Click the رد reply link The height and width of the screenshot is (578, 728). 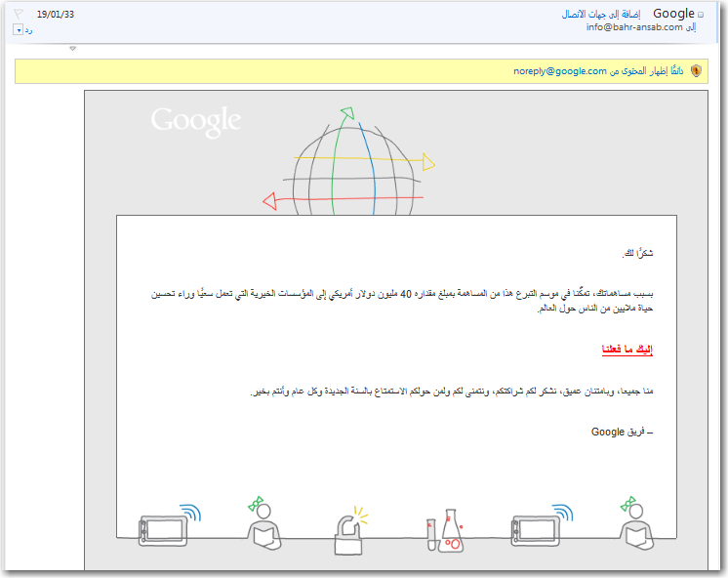click(28, 30)
